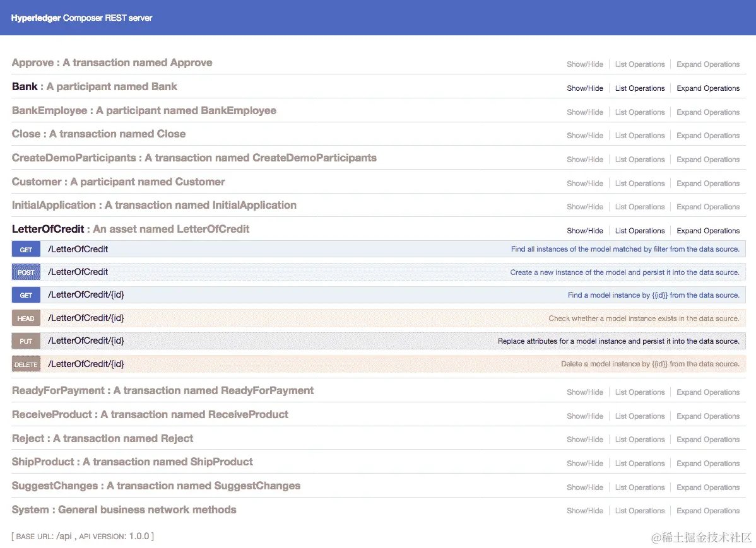This screenshot has width=756, height=548.
Task: Open the HEAD /LetterOfCredit/{id} path
Action: (86, 318)
